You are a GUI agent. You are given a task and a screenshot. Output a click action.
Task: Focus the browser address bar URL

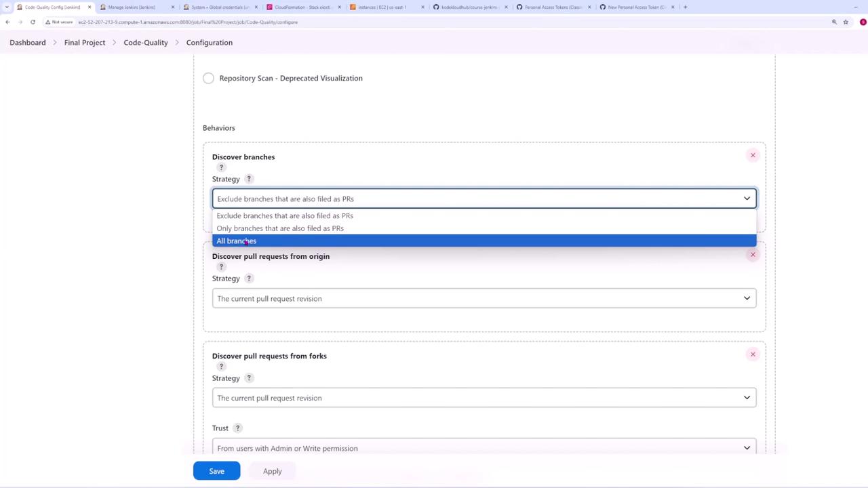point(188,22)
